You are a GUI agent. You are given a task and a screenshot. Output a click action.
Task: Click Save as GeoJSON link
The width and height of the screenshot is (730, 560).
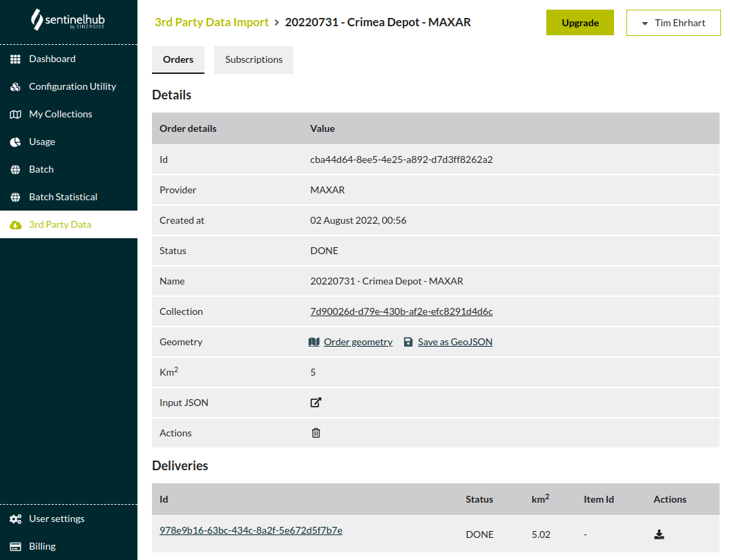(455, 342)
